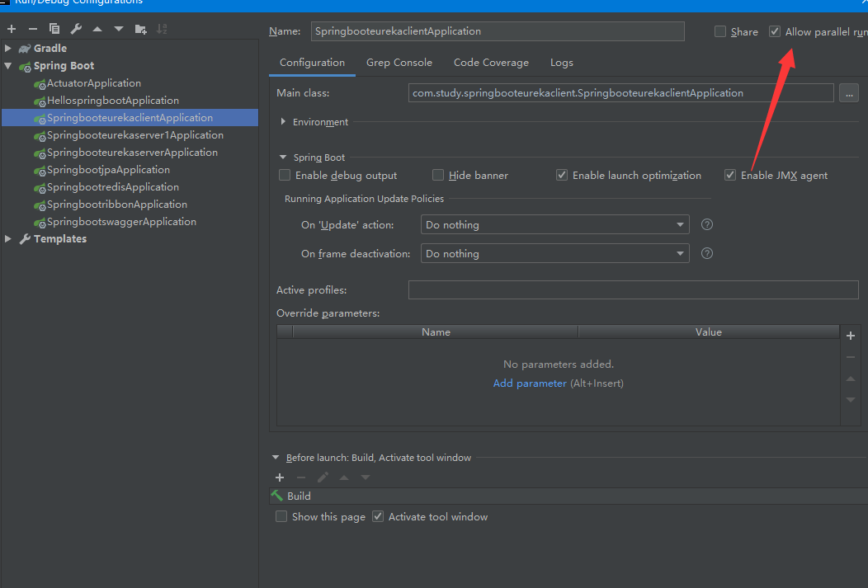Enable debug output checkbox
868x588 pixels.
(285, 176)
